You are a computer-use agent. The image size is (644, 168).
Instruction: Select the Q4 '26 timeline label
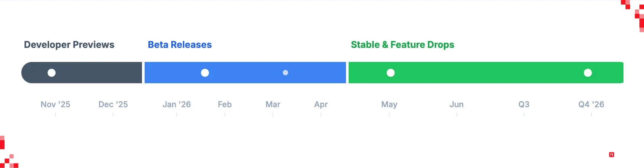(591, 105)
